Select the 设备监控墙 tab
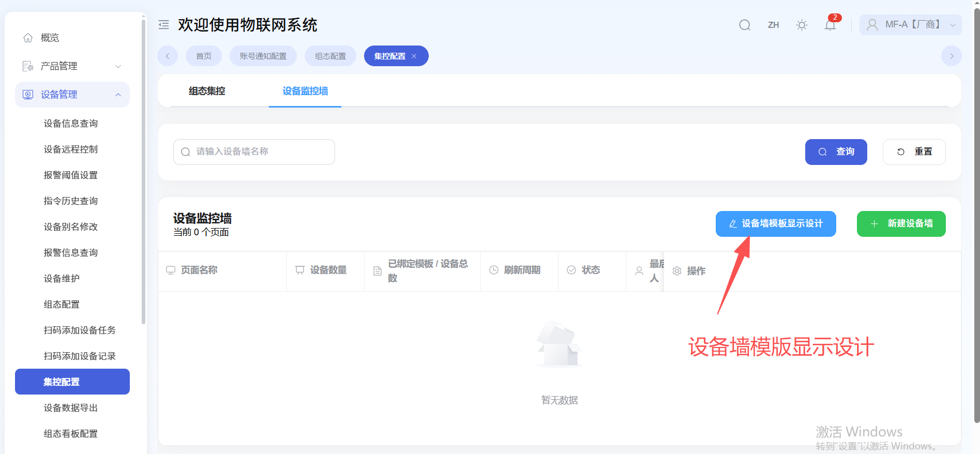 (305, 91)
